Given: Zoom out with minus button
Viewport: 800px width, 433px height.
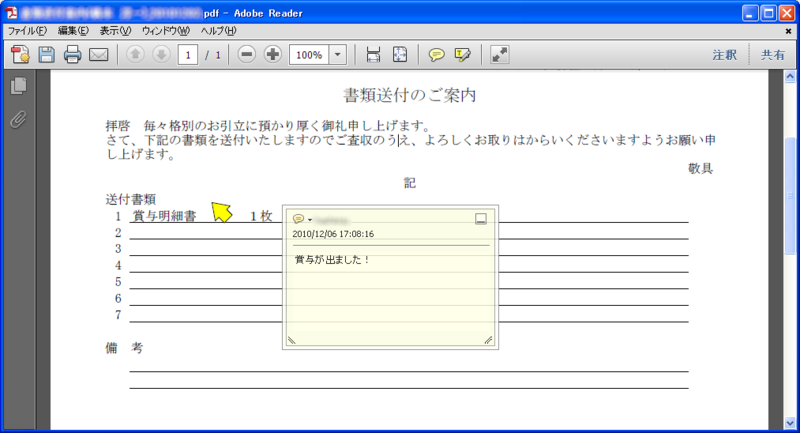Looking at the screenshot, I should click(x=246, y=55).
